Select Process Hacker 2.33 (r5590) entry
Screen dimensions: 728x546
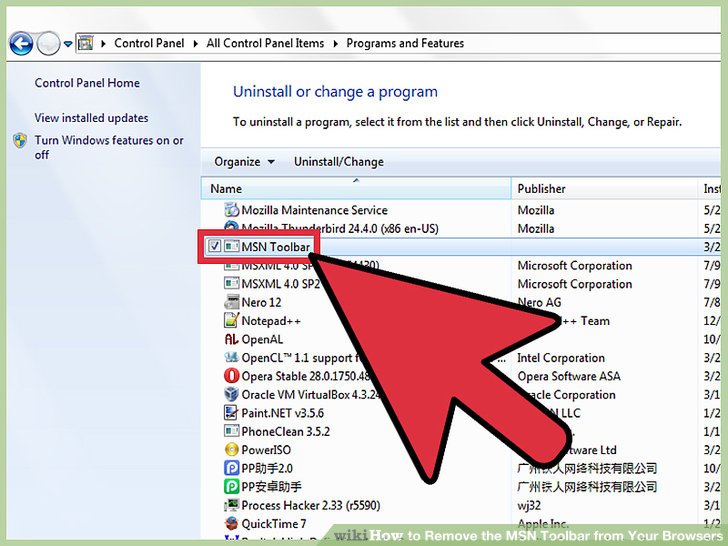tap(311, 505)
